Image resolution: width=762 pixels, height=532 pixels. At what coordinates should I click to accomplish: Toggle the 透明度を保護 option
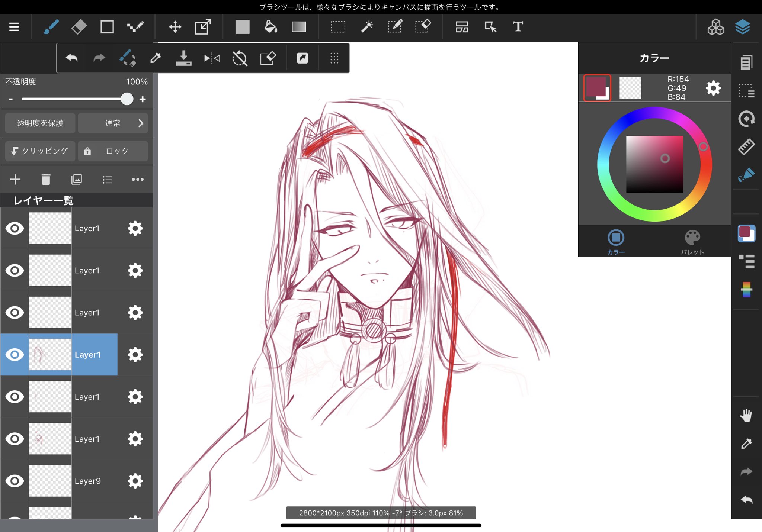[40, 123]
